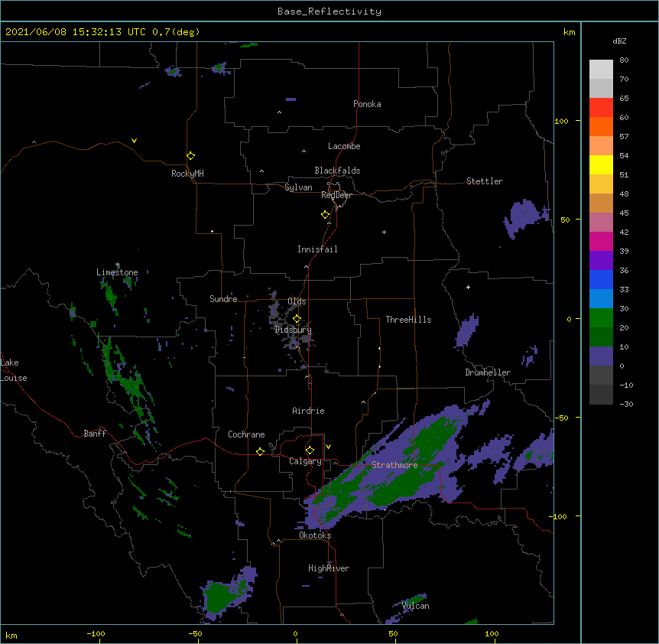Click the Cochrane label

tap(246, 434)
